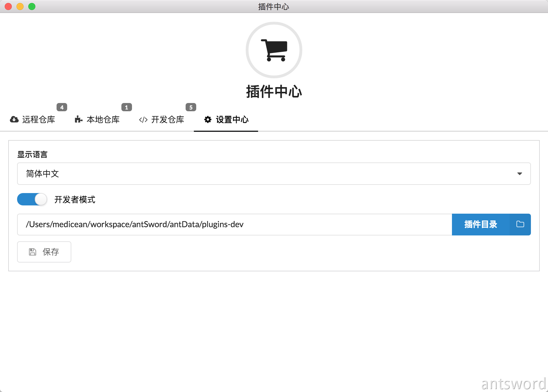
Task: Click the 开发者模式 label text
Action: coord(75,200)
